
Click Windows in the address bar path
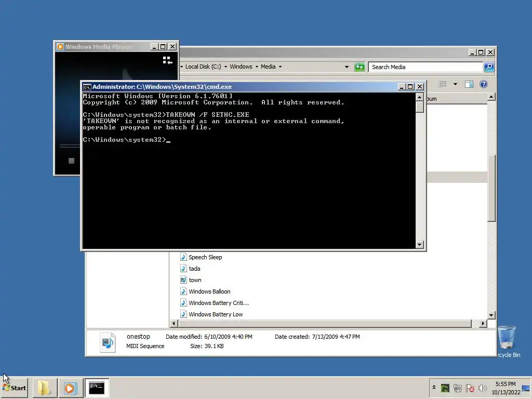click(x=241, y=66)
